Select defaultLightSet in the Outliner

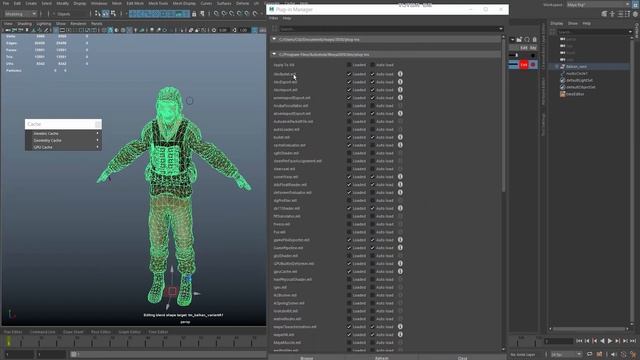pos(579,80)
